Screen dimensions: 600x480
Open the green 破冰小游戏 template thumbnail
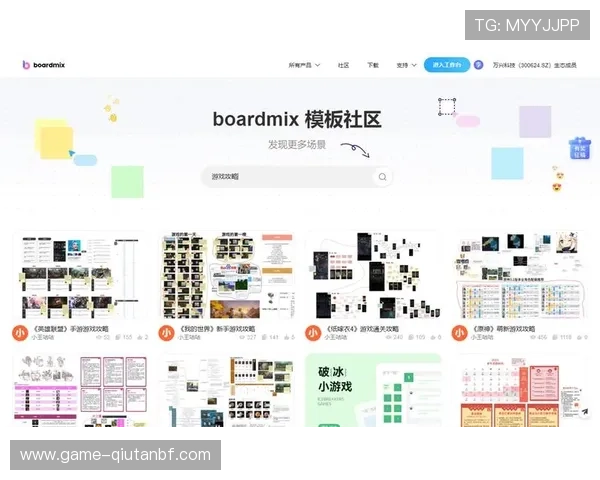pos(373,390)
